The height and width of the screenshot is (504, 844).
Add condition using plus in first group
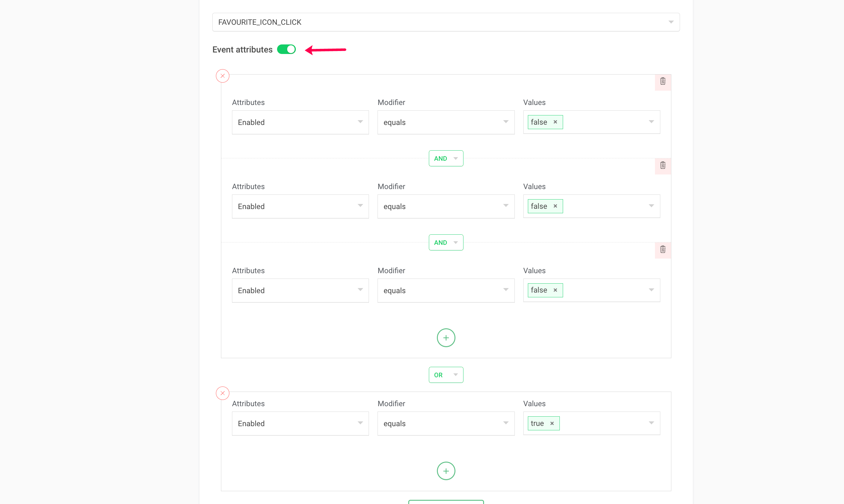click(x=446, y=338)
